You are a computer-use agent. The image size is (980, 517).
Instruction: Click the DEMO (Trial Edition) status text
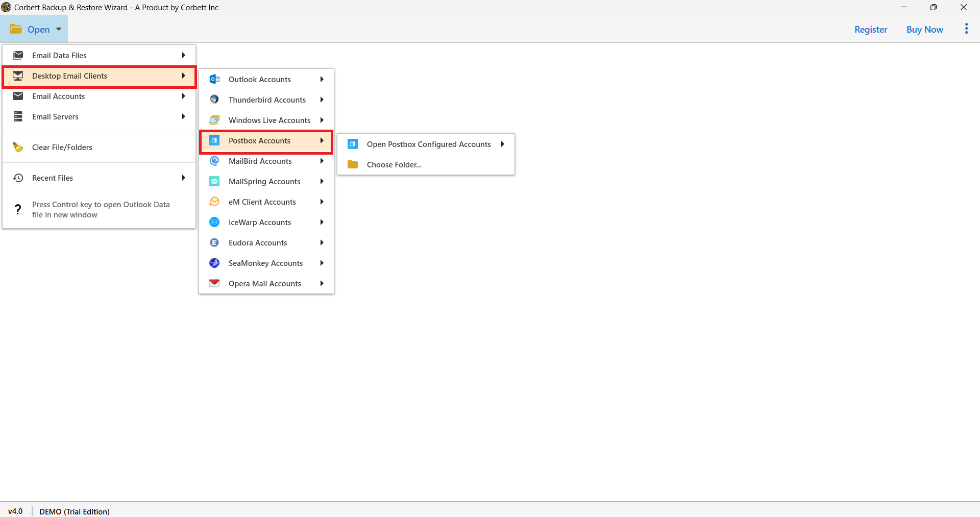click(x=75, y=511)
